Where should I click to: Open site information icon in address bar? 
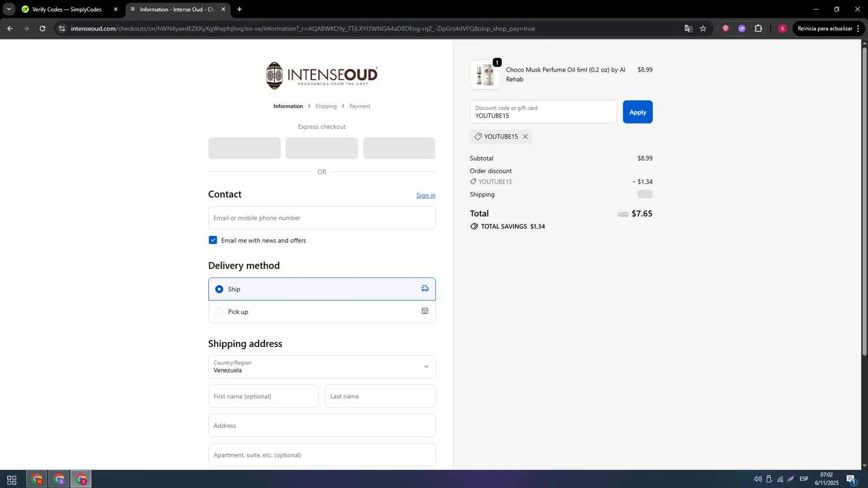coord(62,28)
